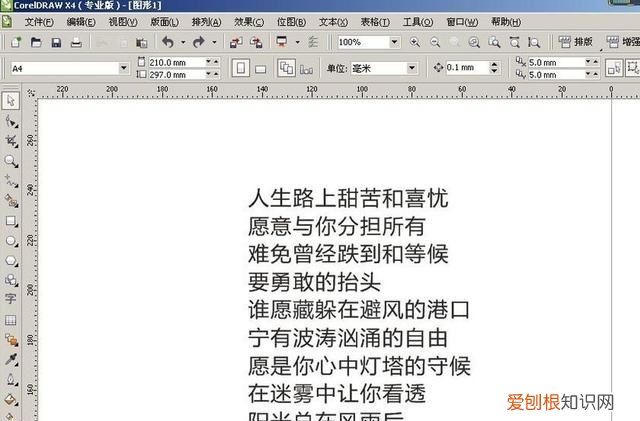
Task: Open the 表格(T) menu
Action: 375,22
